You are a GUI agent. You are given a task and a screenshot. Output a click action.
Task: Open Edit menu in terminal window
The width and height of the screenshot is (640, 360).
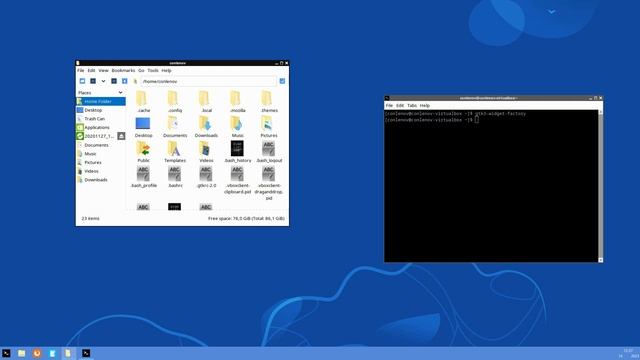click(x=400, y=105)
